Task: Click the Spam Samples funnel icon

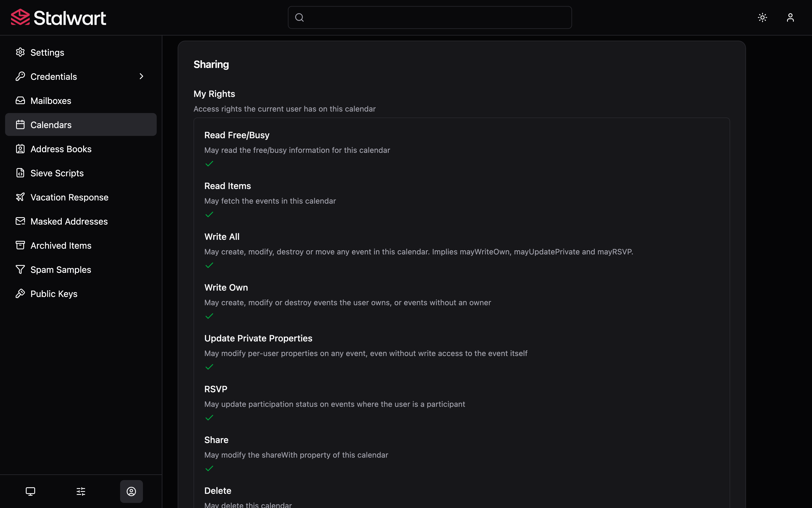Action: 20,269
